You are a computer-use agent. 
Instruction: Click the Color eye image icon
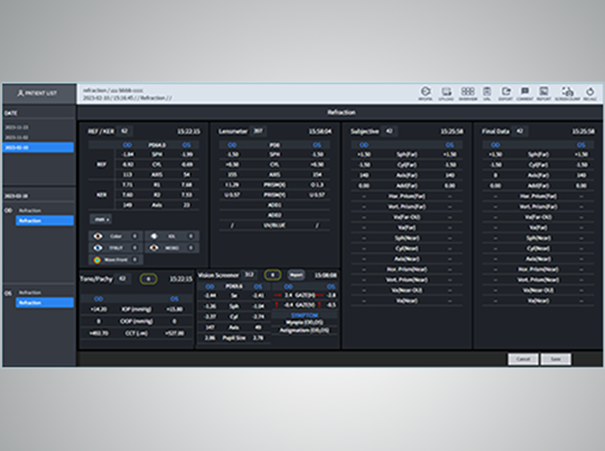click(x=98, y=236)
